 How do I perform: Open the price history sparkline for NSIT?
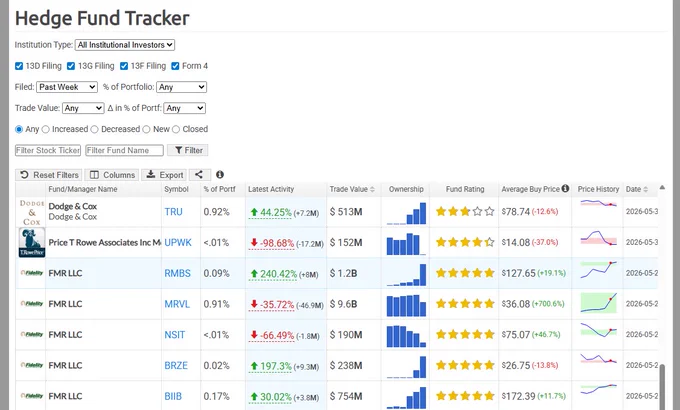pos(598,331)
